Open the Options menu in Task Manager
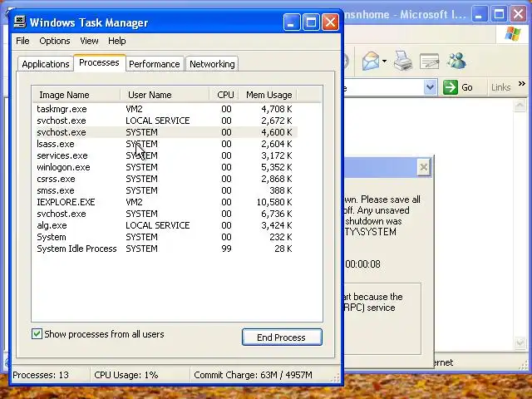This screenshot has width=532, height=399. coord(55,41)
